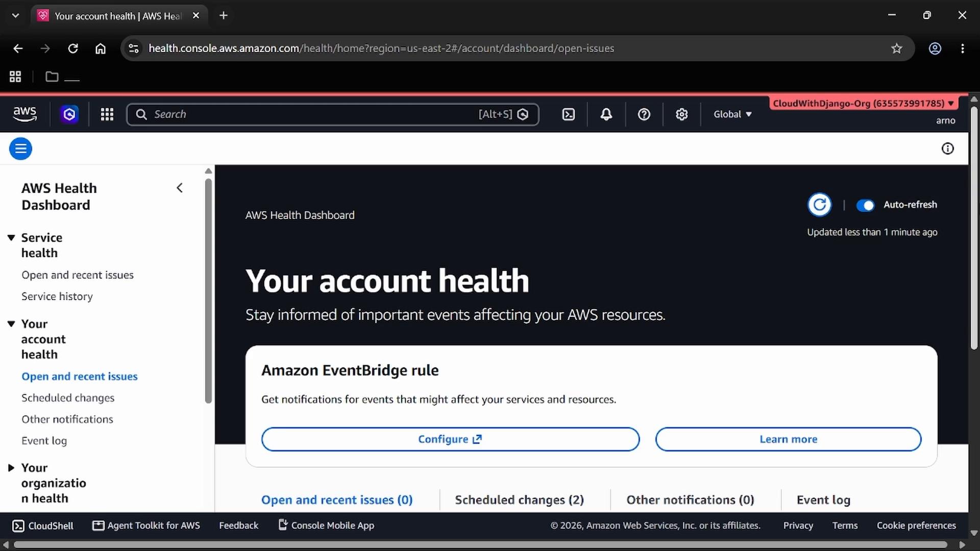Click the browser address bar URL
The width and height of the screenshot is (980, 551).
click(381, 48)
